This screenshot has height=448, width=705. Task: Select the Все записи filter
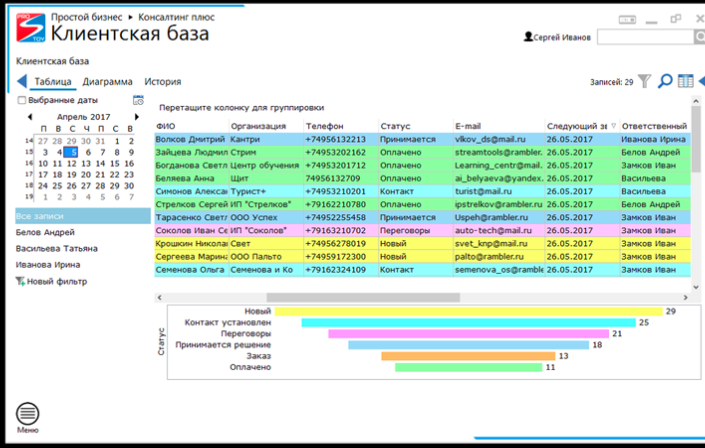83,216
